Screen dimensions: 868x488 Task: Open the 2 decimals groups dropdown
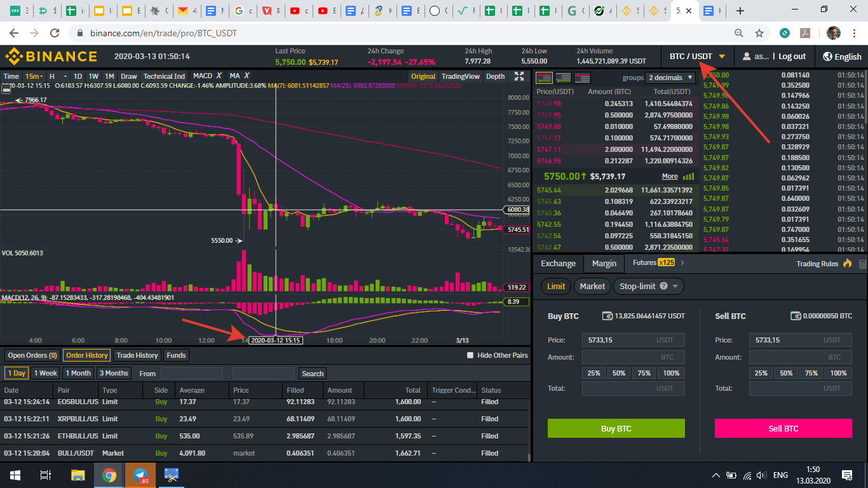point(670,78)
